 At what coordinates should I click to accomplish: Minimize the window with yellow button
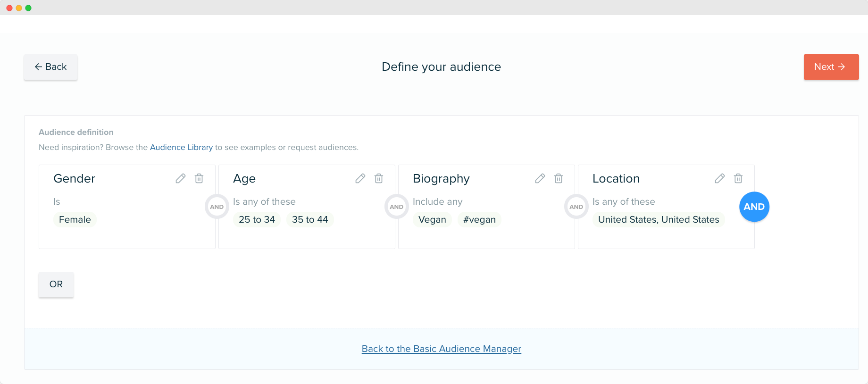click(x=19, y=8)
